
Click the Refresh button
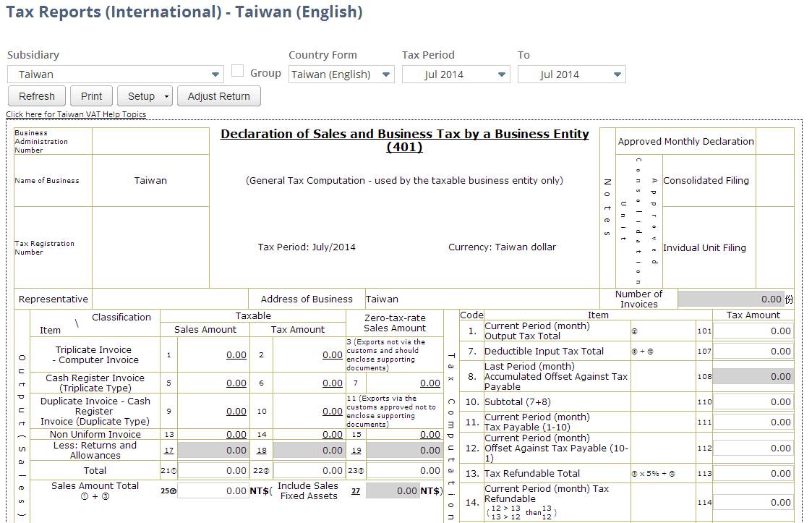pos(36,95)
